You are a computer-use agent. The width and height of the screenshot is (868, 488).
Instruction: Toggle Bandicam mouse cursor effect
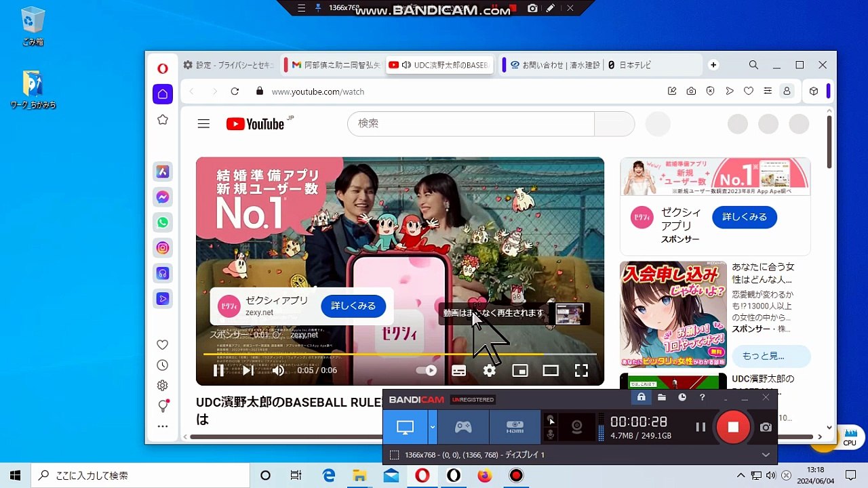551,420
